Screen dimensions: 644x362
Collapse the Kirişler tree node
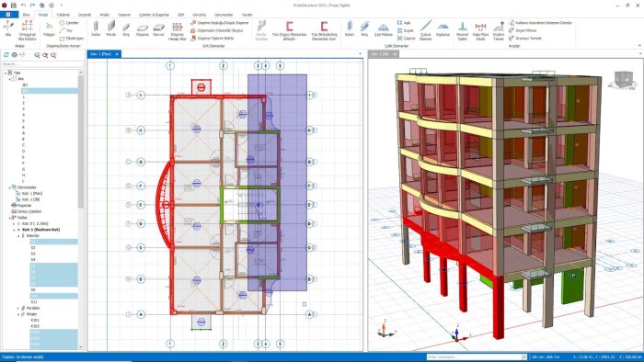pyautogui.click(x=18, y=314)
